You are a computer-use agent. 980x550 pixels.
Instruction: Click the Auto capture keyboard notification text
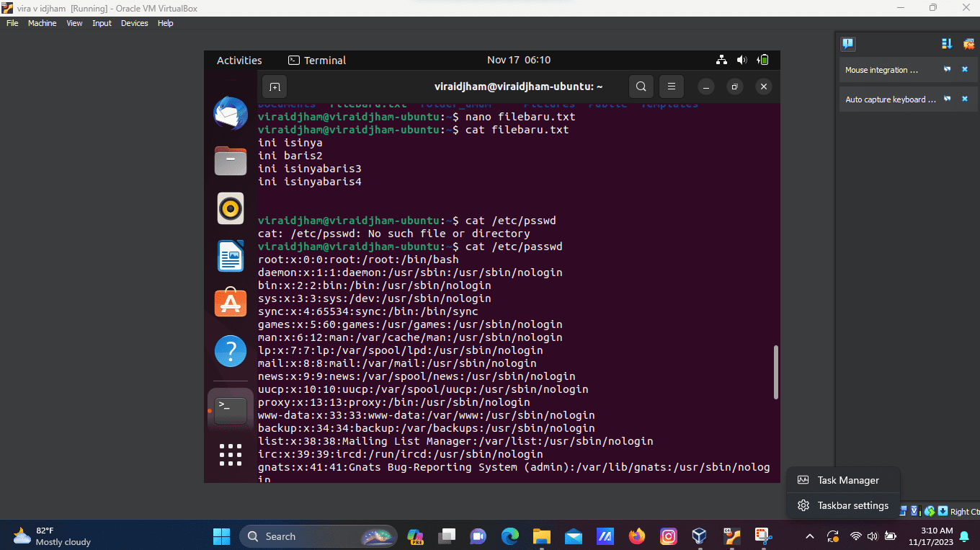pos(891,99)
